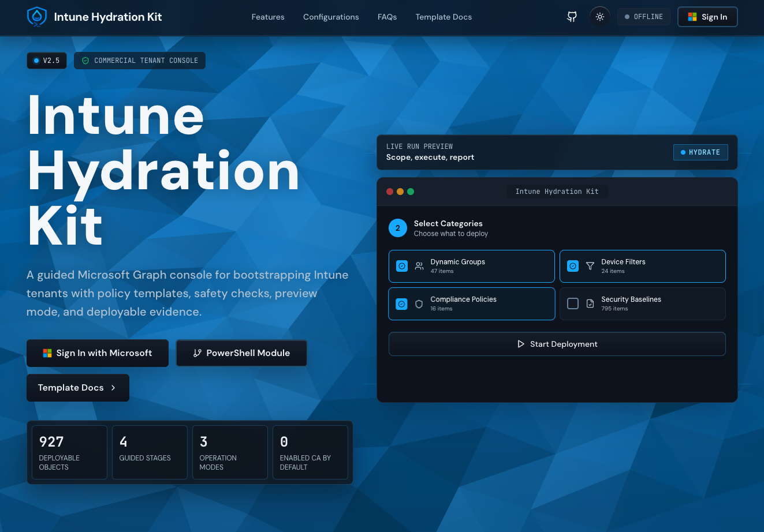764x532 pixels.
Task: Open the Configurations menu item
Action: click(x=331, y=17)
